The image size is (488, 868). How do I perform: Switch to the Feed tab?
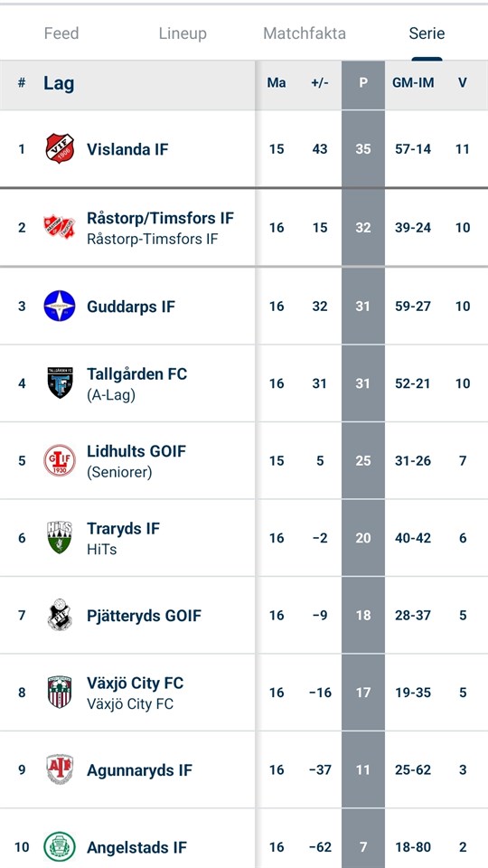point(61,33)
